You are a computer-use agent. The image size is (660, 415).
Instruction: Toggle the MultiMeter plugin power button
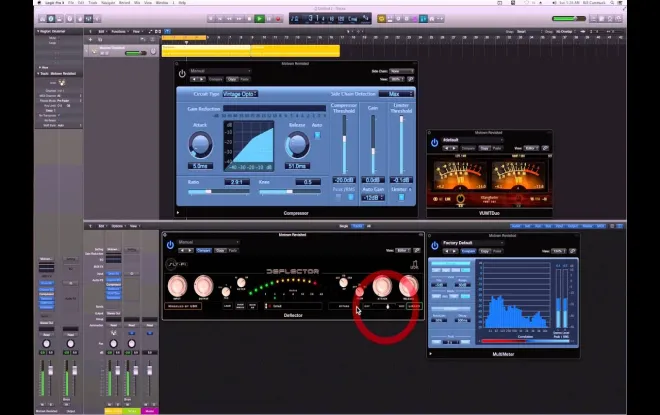click(x=435, y=246)
